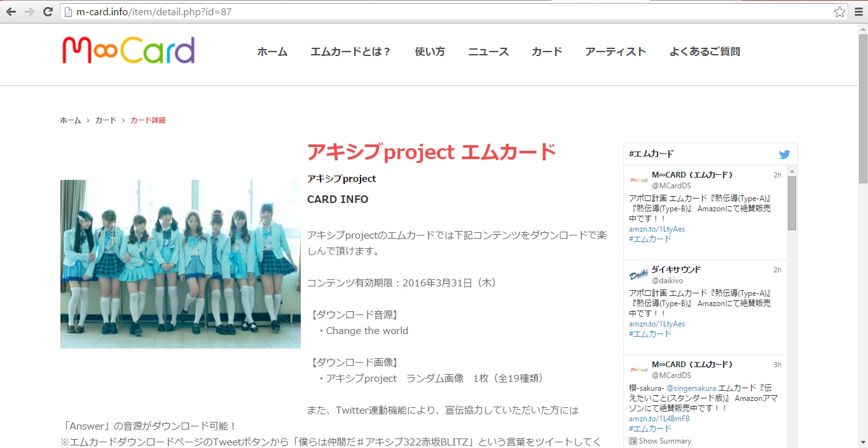Click first tweet's 2h timestamp
The width and height of the screenshot is (868, 448).
[777, 175]
